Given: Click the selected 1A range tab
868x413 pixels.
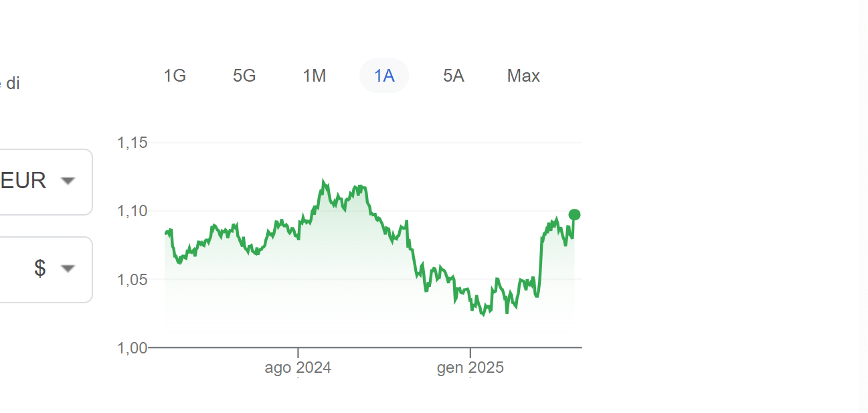Looking at the screenshot, I should pyautogui.click(x=384, y=76).
